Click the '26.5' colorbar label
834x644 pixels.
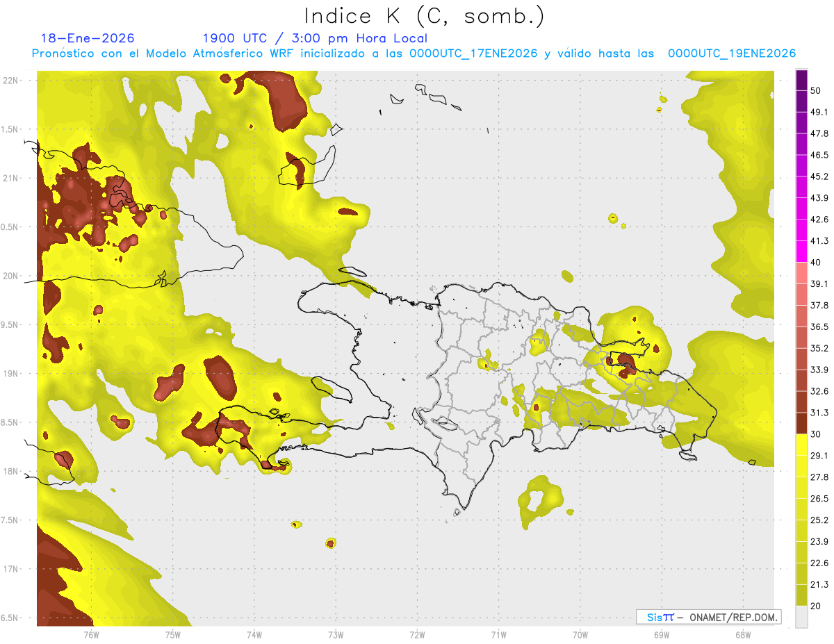[x=819, y=499]
